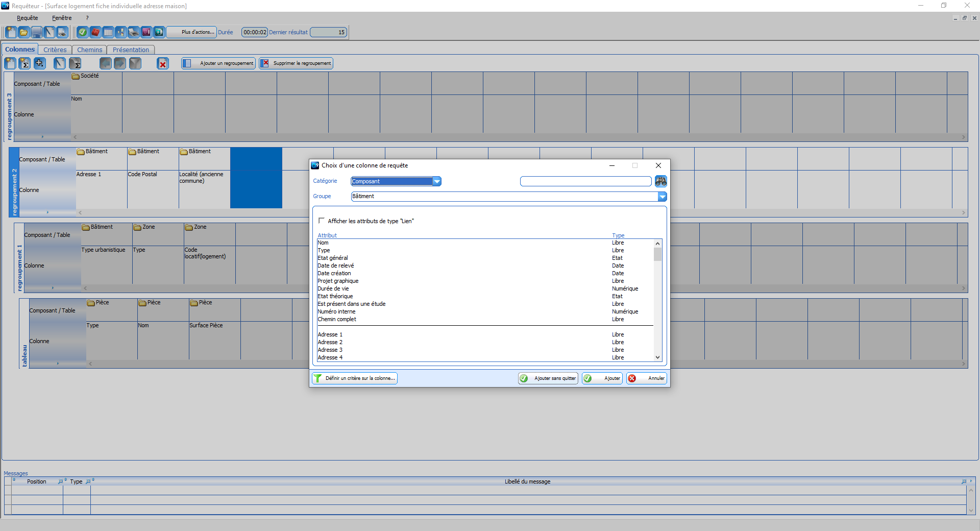The width and height of the screenshot is (980, 531).
Task: Select the 'Date création' attribute row
Action: [x=334, y=273]
